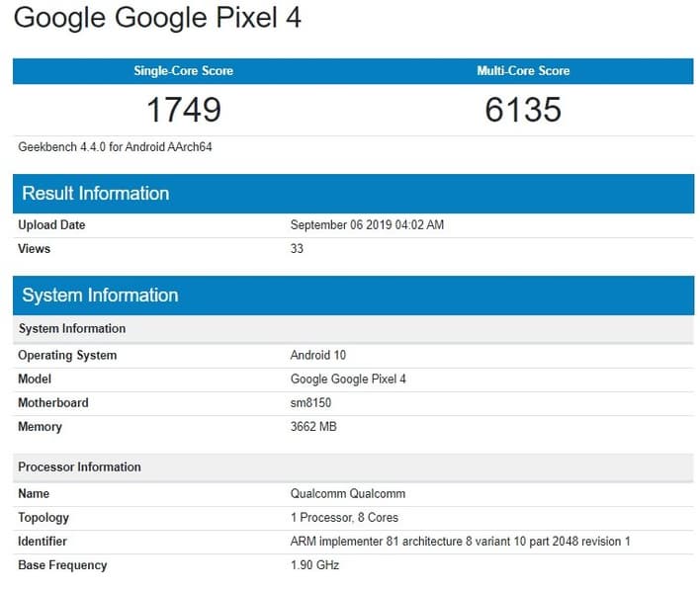Click the Qualcomm Qualcomm processor name
The image size is (700, 592).
[x=348, y=493]
